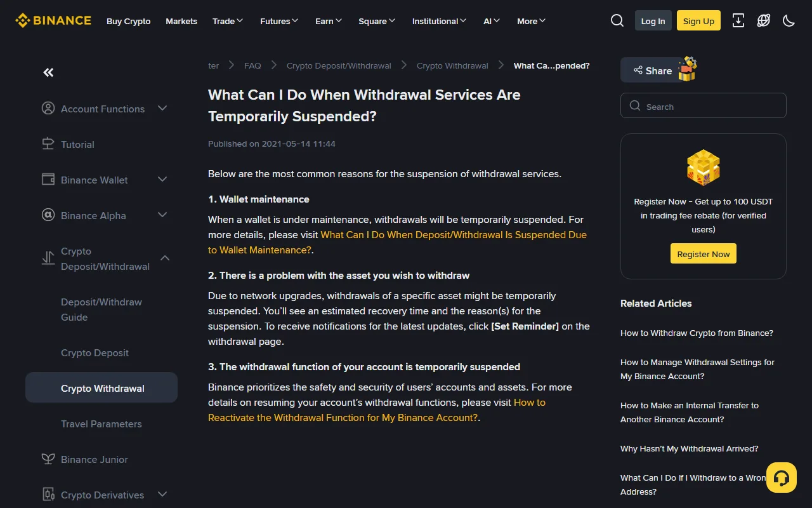Click the Binance Alpha icon
The height and width of the screenshot is (508, 812).
click(48, 215)
